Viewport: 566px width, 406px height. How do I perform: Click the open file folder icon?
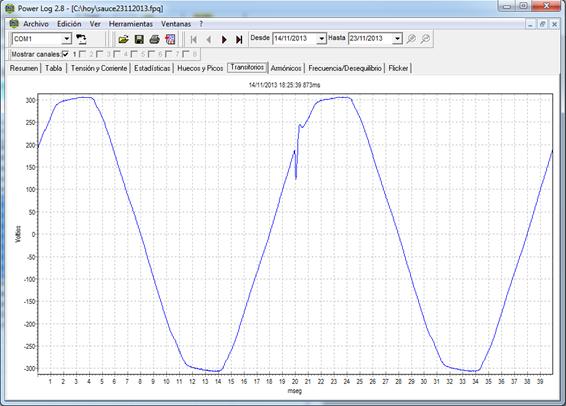tap(123, 39)
